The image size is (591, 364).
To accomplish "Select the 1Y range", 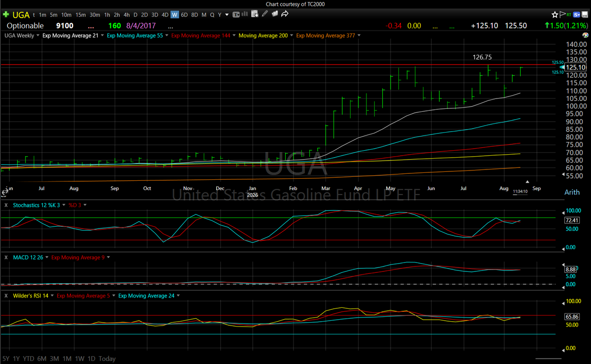I will [x=17, y=359].
